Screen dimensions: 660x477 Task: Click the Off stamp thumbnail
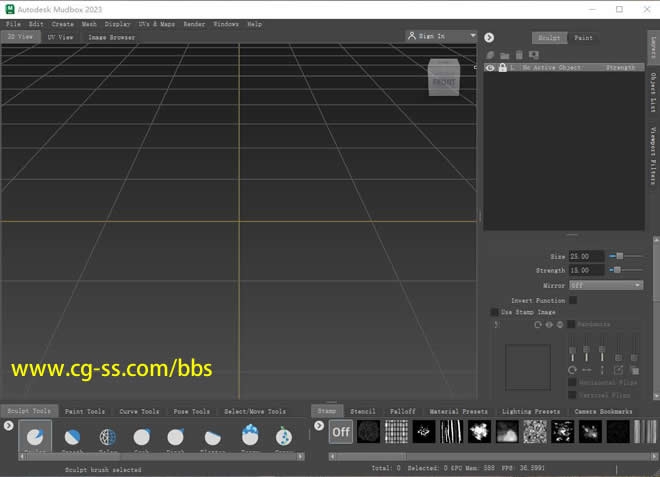pyautogui.click(x=341, y=431)
